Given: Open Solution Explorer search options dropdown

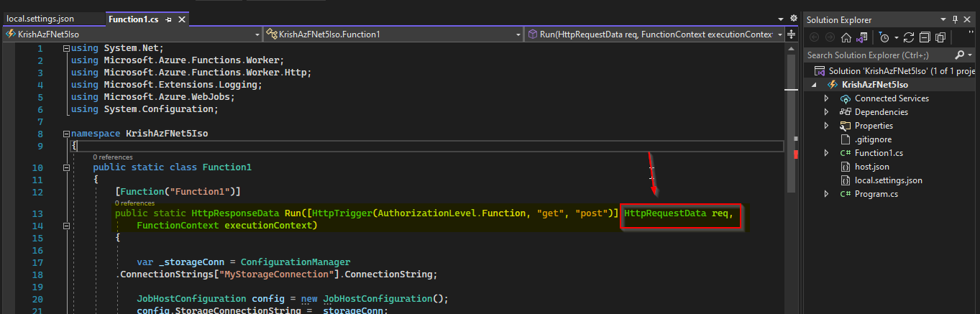Looking at the screenshot, I should point(970,55).
